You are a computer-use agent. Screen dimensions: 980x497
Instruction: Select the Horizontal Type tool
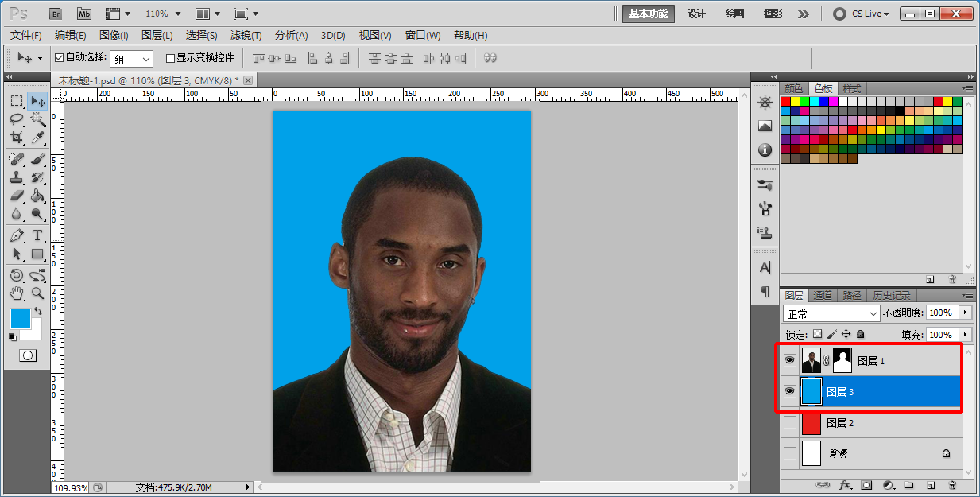click(37, 235)
